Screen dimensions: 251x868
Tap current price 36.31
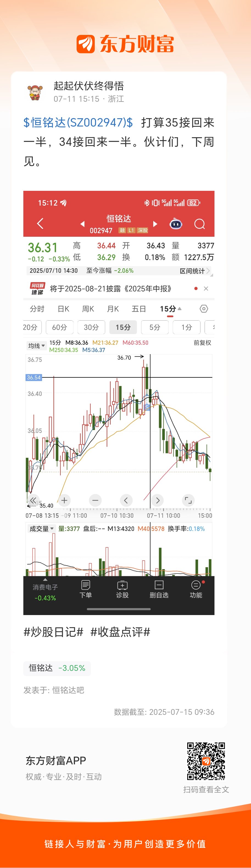(x=43, y=248)
